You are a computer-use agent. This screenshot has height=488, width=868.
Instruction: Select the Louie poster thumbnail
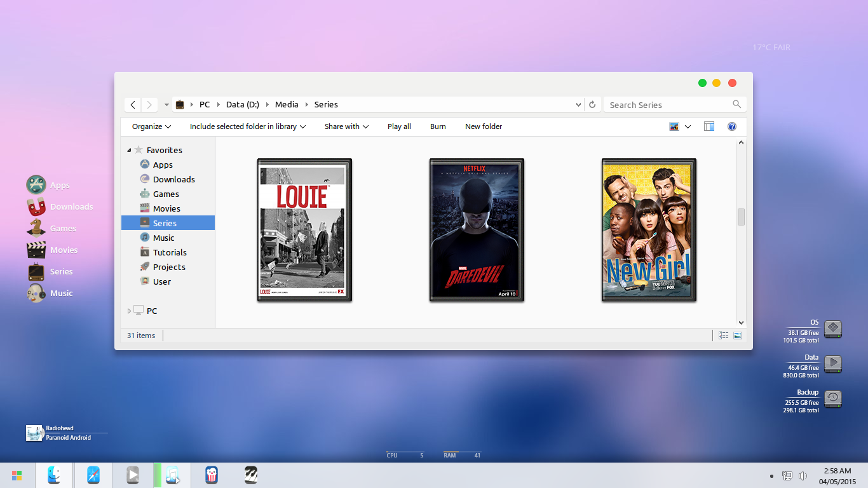tap(304, 230)
